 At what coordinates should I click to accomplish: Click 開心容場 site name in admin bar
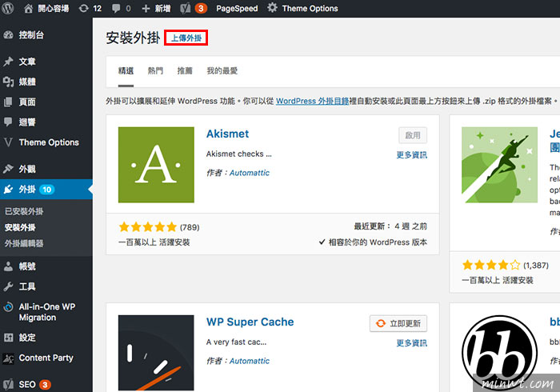54,8
